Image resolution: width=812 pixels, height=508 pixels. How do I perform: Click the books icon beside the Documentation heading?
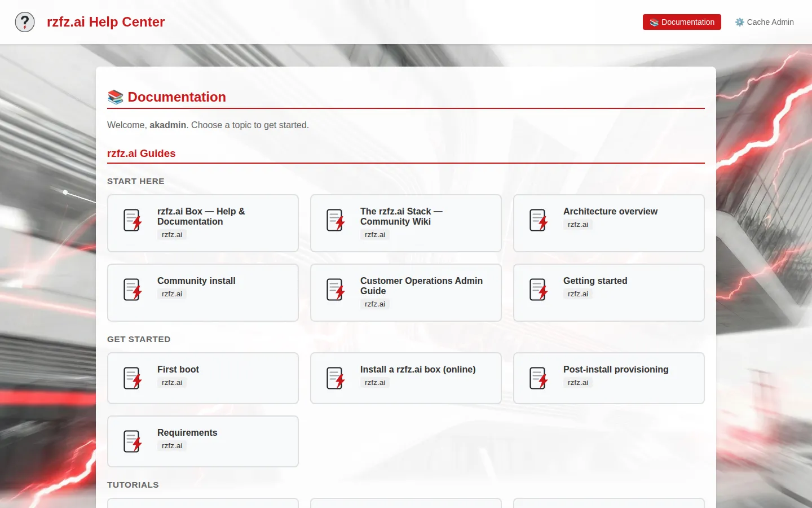(116, 97)
